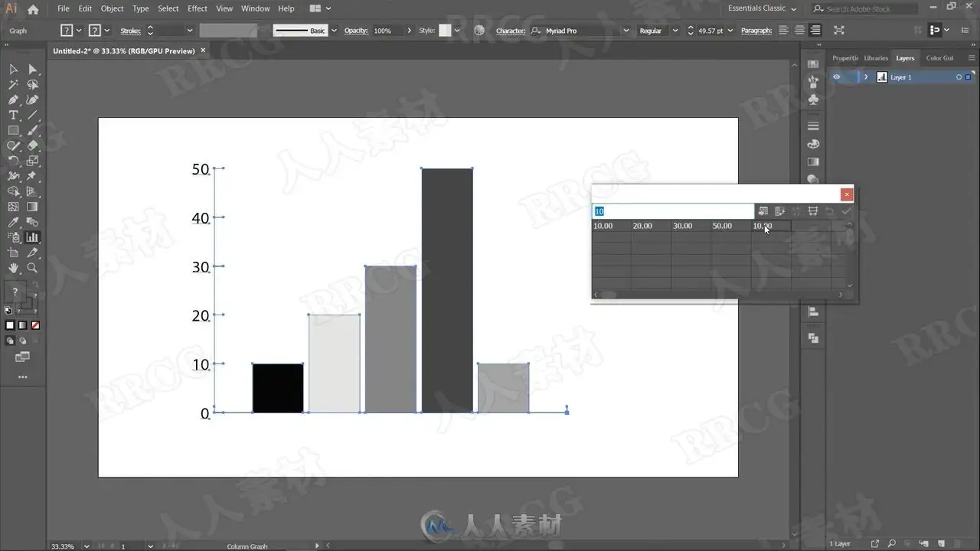Open the Paragraph panel link

coord(756,31)
